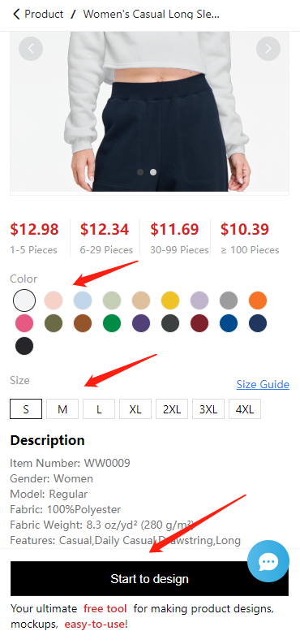Open the Size Guide link
The width and height of the screenshot is (300, 644).
tap(263, 384)
